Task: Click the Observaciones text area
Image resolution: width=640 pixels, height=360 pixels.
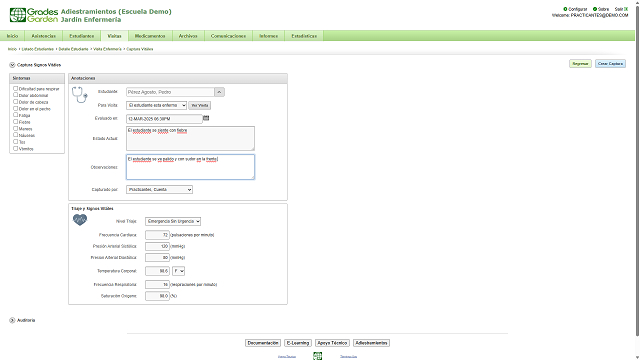Action: tap(190, 167)
